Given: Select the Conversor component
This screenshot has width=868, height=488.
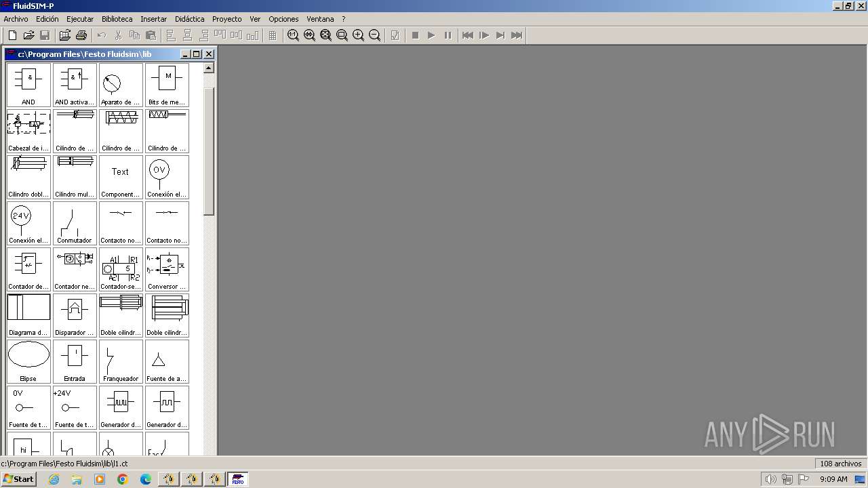Looking at the screenshot, I should [x=167, y=270].
